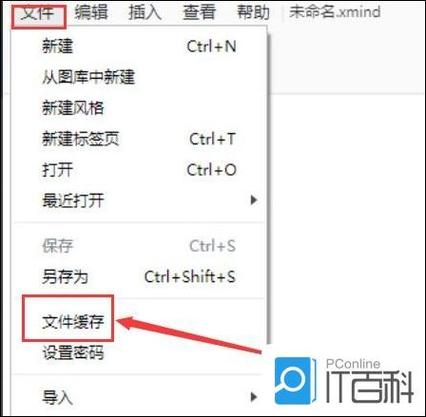The width and height of the screenshot is (426, 417).
Task: Expand the 最近打开 submenu arrow
Action: pos(254,200)
